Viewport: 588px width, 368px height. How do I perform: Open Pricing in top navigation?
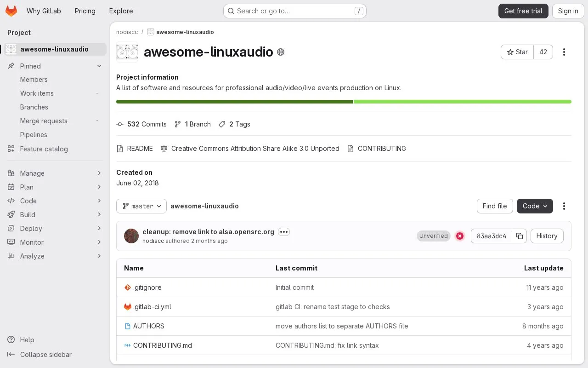[85, 11]
